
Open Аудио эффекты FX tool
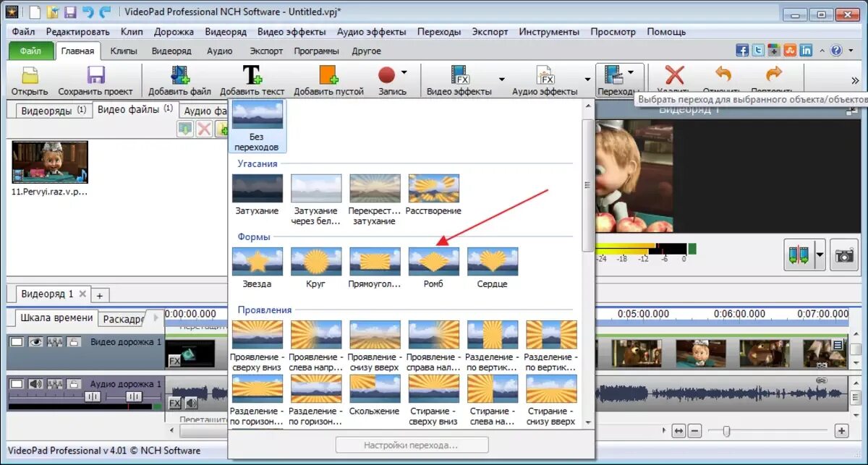pyautogui.click(x=545, y=75)
